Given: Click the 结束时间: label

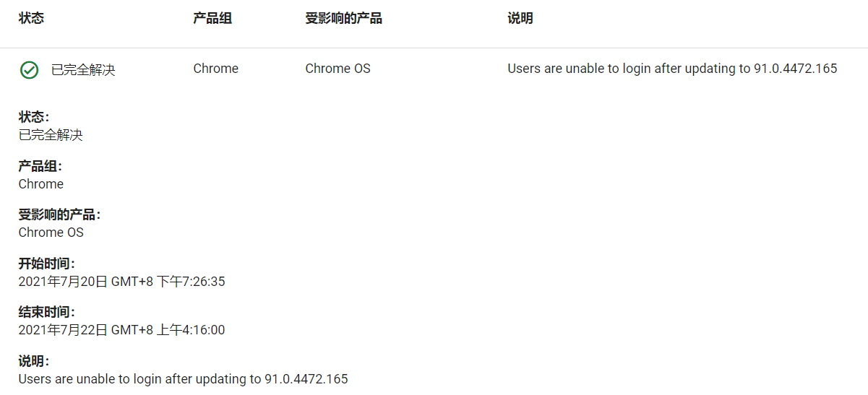Looking at the screenshot, I should coord(47,312).
